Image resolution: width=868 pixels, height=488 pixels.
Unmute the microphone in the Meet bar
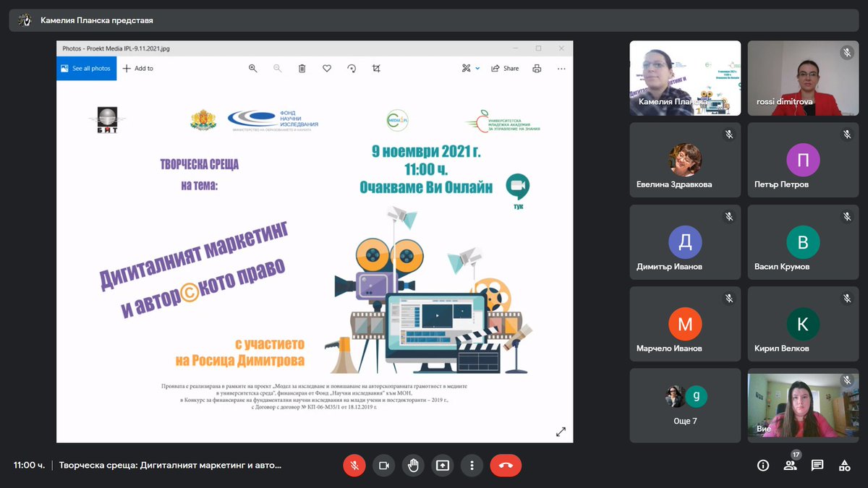click(x=354, y=466)
